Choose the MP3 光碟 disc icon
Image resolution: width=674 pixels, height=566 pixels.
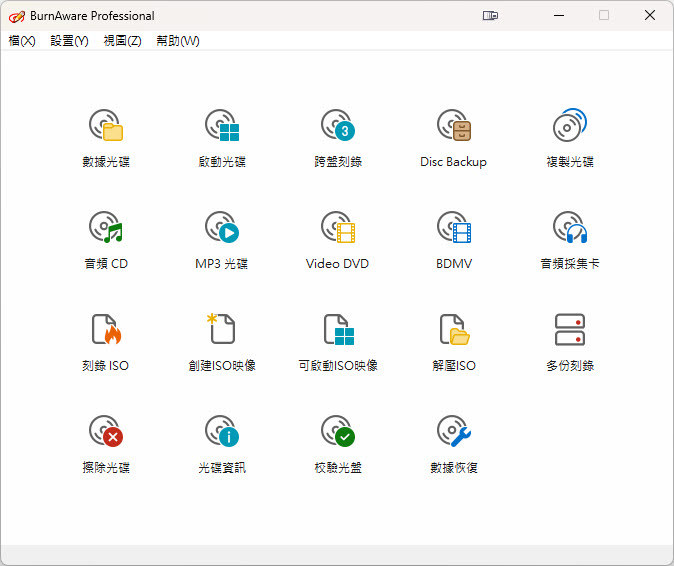(x=222, y=229)
